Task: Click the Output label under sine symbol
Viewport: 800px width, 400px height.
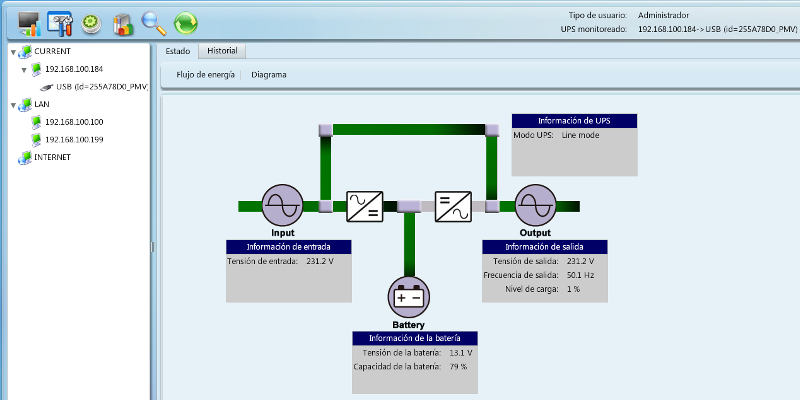Action: (x=535, y=233)
